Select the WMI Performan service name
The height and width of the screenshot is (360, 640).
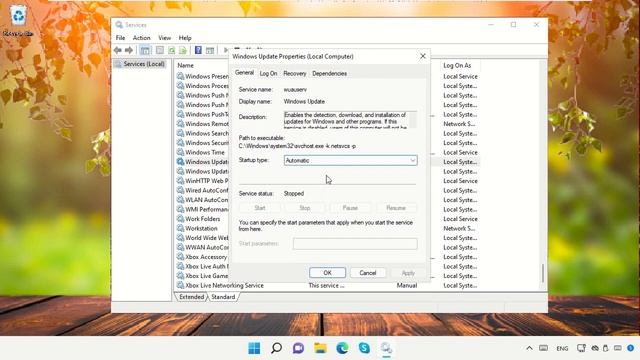(x=207, y=209)
